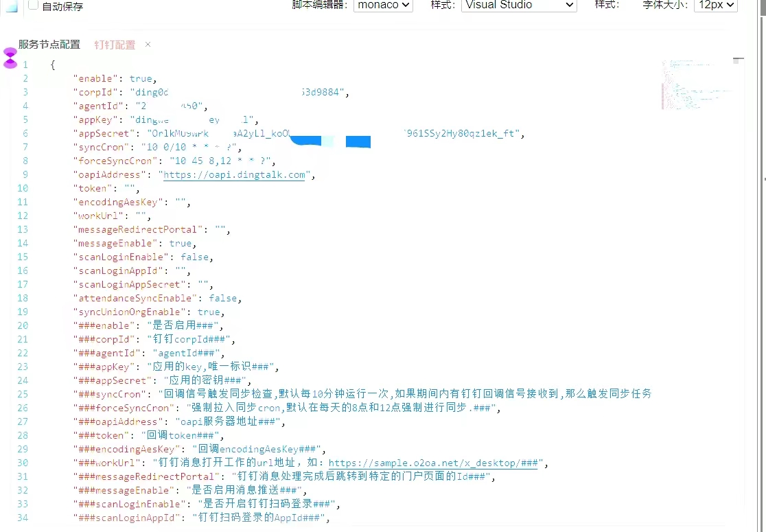The image size is (766, 532).
Task: Click the 应用的key,唯一标识### text
Action: coord(210,367)
